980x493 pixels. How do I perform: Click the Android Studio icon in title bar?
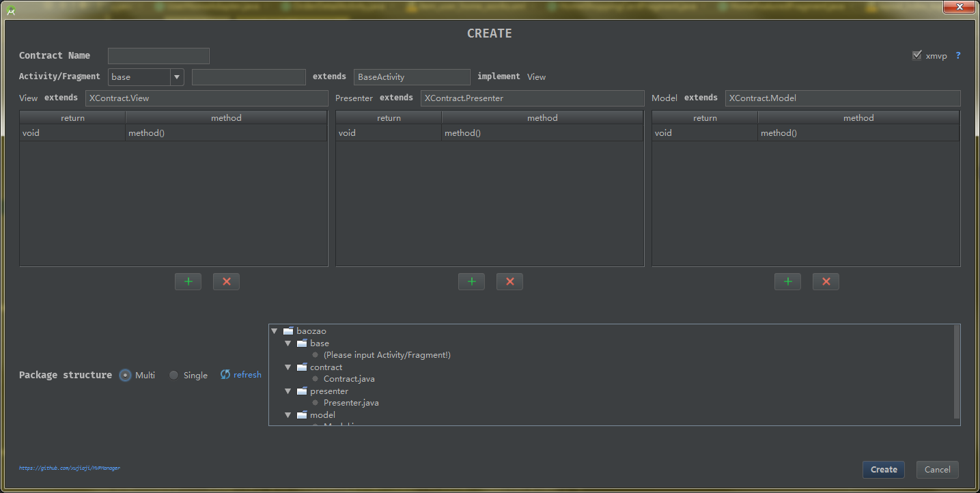pyautogui.click(x=11, y=10)
